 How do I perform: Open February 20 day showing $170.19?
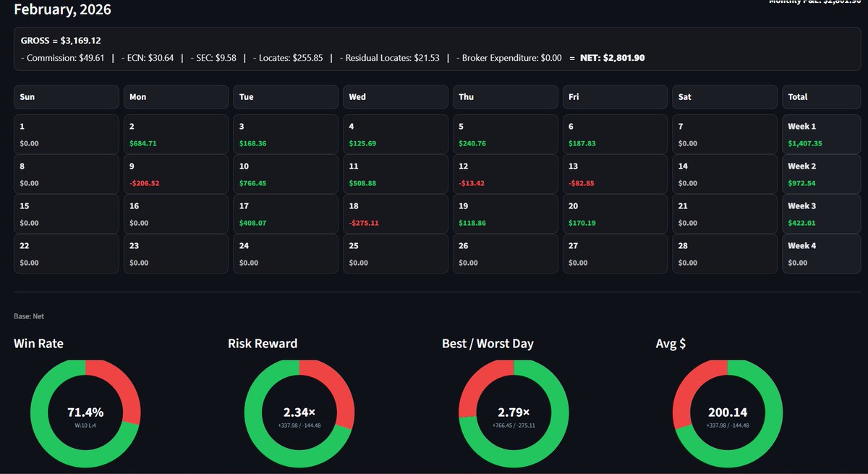616,213
